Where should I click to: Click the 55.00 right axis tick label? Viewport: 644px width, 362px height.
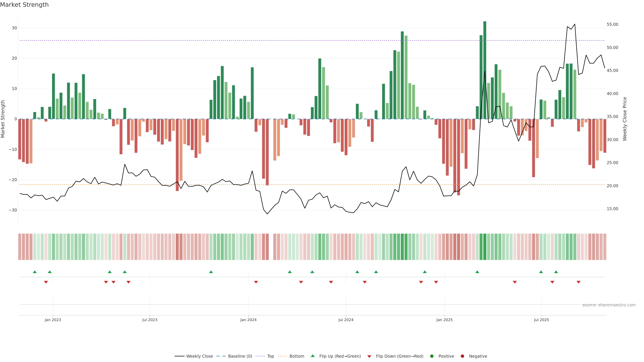click(x=612, y=24)
